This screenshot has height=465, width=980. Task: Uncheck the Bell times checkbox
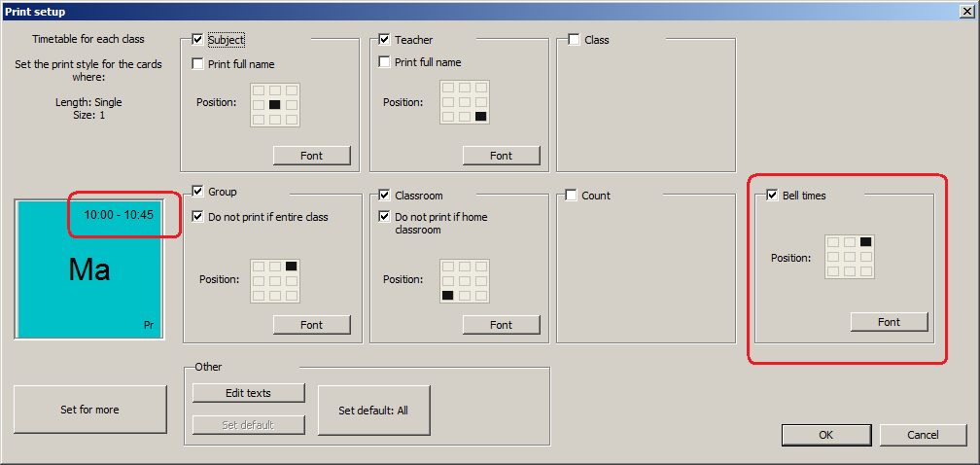[773, 196]
